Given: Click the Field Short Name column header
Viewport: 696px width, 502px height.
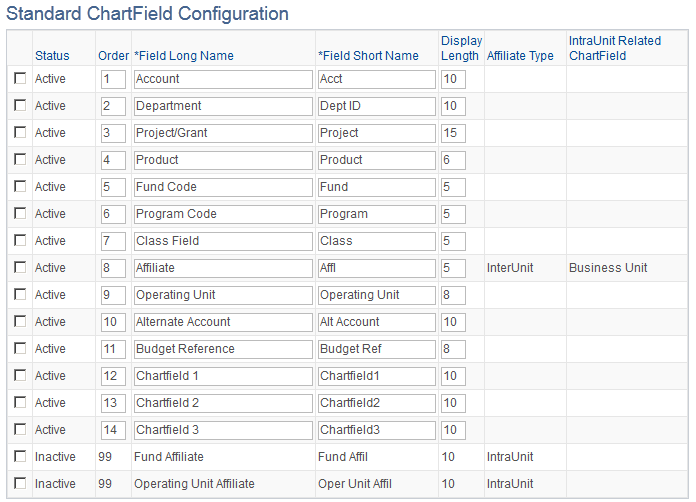Looking at the screenshot, I should point(368,56).
